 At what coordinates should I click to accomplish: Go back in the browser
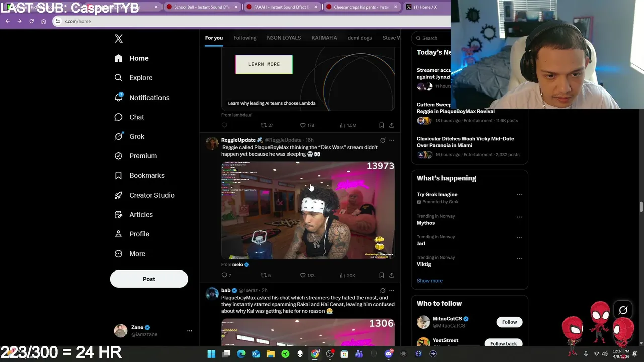pos(7,21)
